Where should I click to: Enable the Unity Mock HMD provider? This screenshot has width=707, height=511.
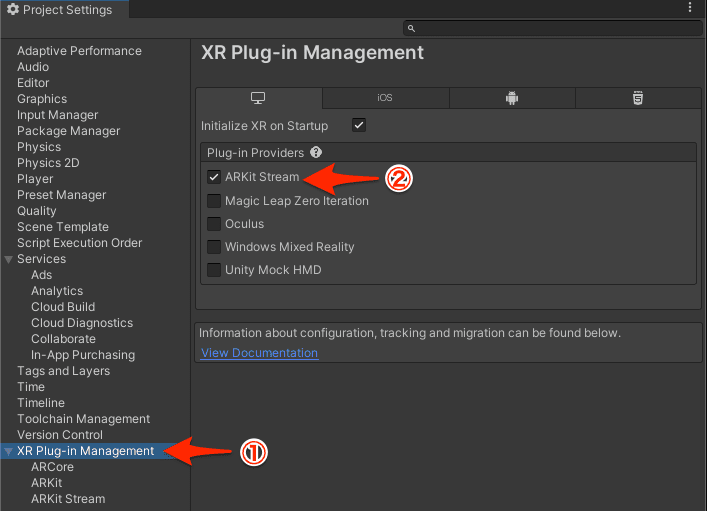(x=214, y=270)
